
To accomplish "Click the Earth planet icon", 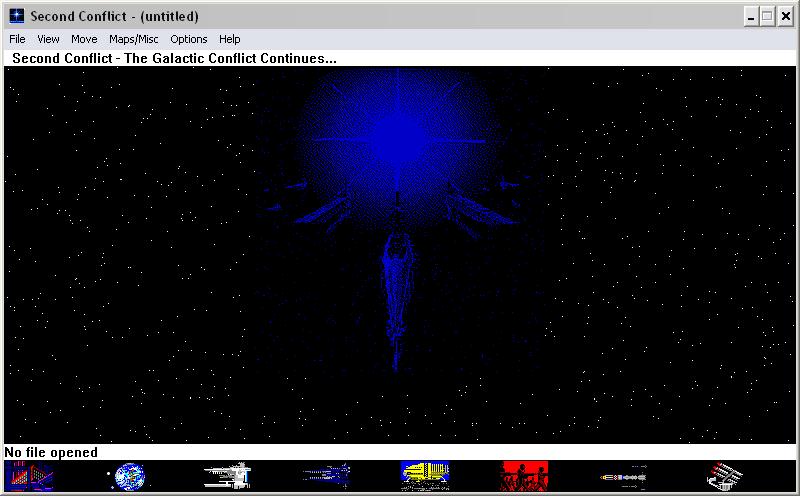I will point(130,477).
